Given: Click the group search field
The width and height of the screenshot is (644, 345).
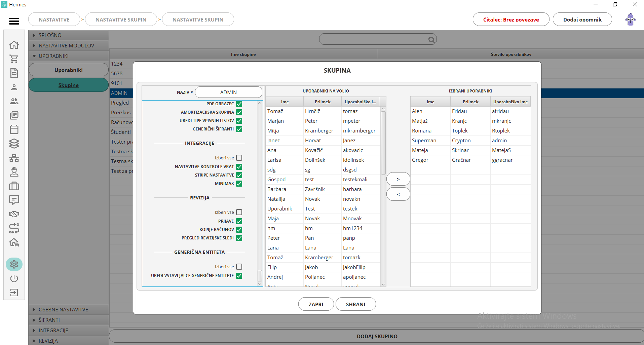Looking at the screenshot, I should click(378, 39).
